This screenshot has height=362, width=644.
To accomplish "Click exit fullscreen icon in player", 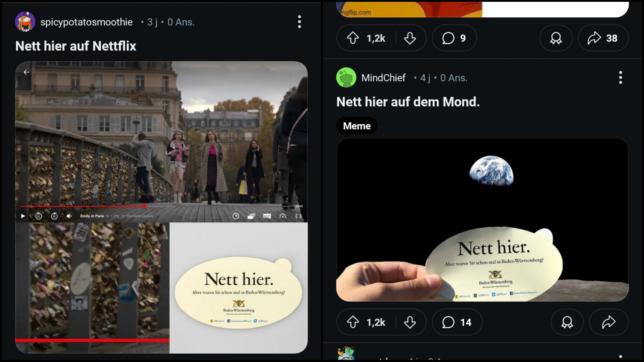I will pos(298,216).
